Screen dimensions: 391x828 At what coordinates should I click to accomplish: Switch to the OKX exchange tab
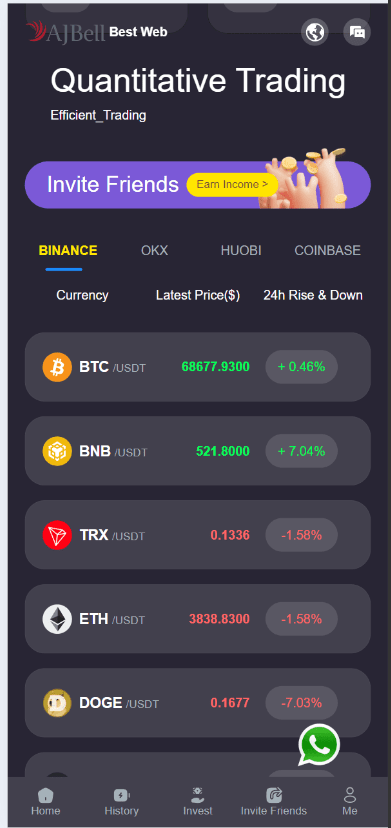(x=154, y=250)
